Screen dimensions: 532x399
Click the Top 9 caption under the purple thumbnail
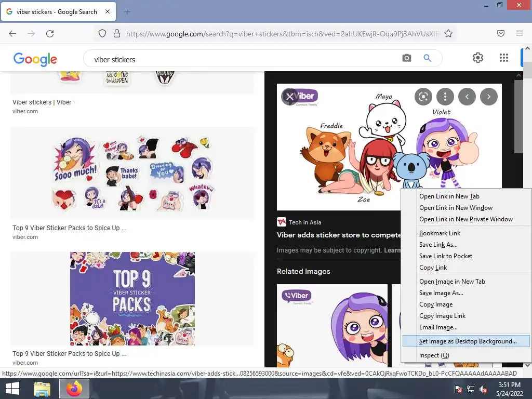click(69, 353)
